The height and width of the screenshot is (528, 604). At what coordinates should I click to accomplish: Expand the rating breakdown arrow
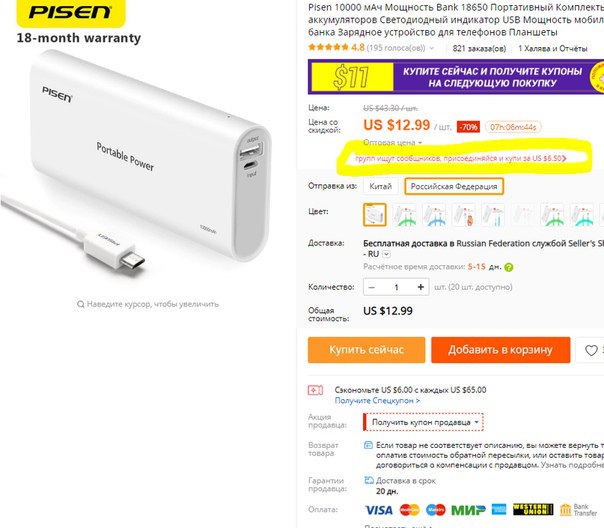click(432, 48)
